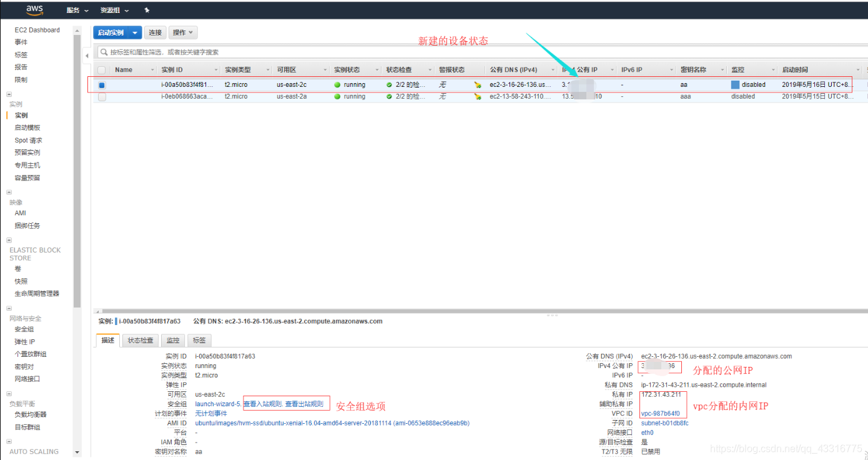This screenshot has height=460, width=868.
Task: Open the 查看出站规则 link
Action: pos(304,404)
